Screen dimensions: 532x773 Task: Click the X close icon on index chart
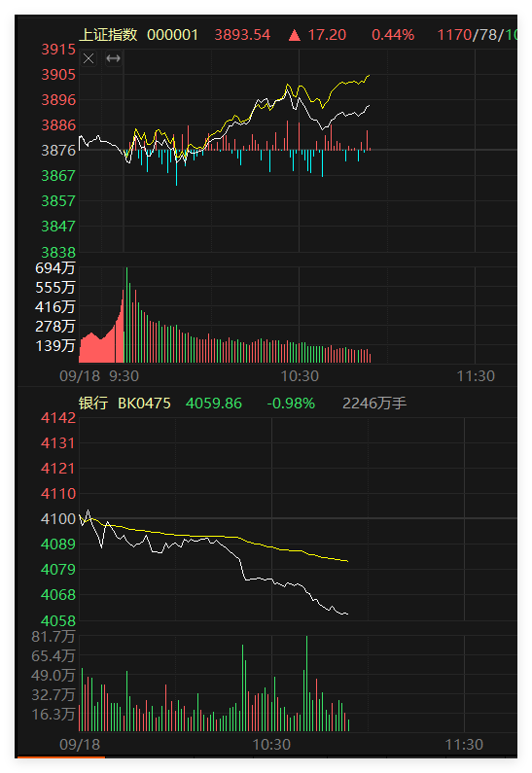pos(89,58)
